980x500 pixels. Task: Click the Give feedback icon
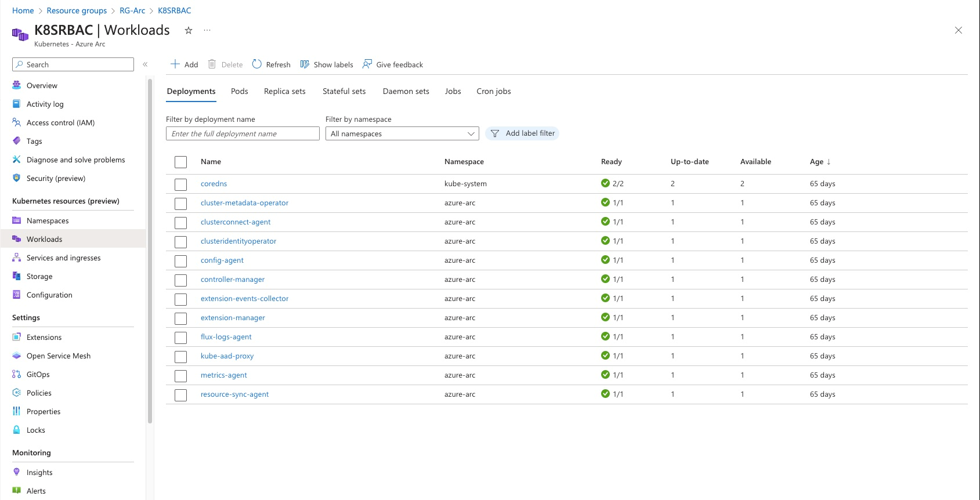[367, 64]
